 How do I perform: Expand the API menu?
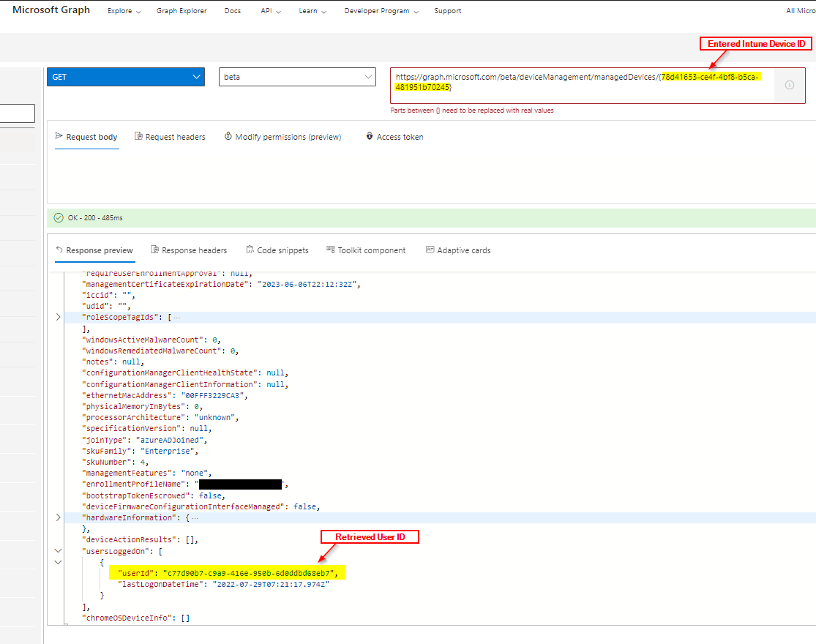tap(271, 11)
